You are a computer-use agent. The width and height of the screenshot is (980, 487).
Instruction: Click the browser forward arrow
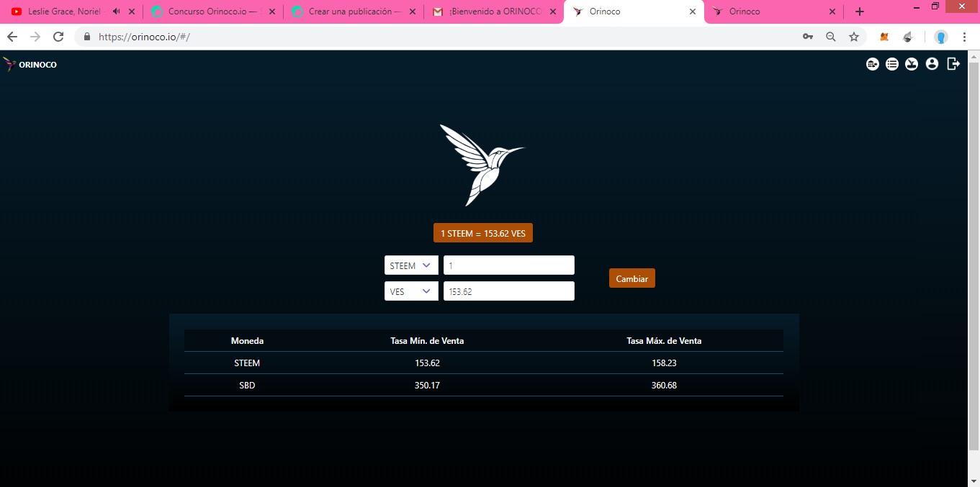click(35, 37)
